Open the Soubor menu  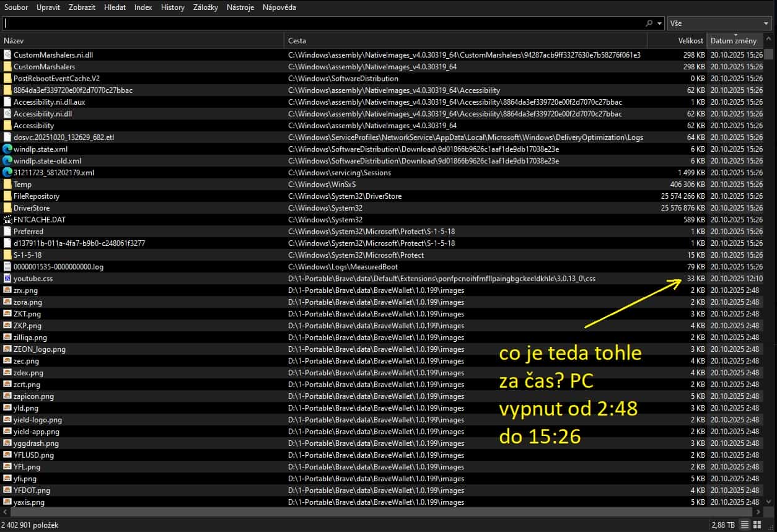click(x=16, y=7)
